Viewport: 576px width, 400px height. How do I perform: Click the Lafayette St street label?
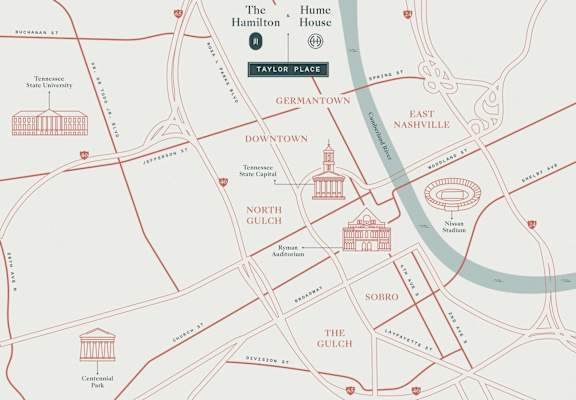click(408, 340)
